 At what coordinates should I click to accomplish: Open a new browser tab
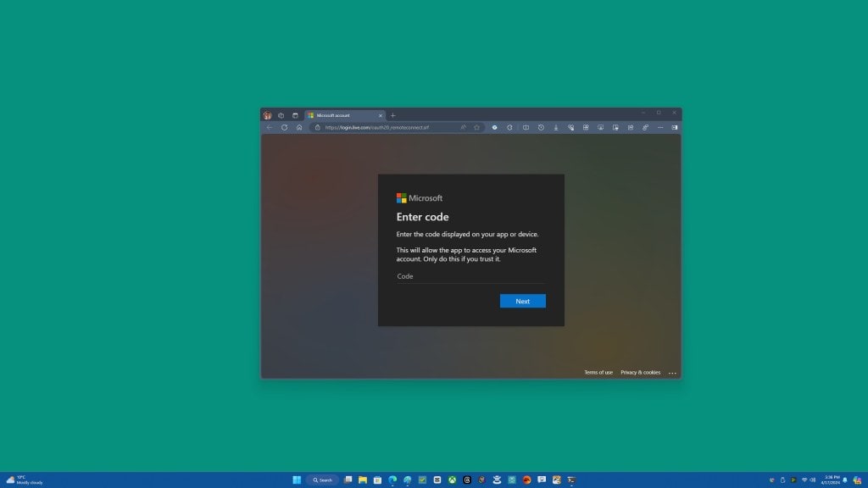[x=392, y=115]
